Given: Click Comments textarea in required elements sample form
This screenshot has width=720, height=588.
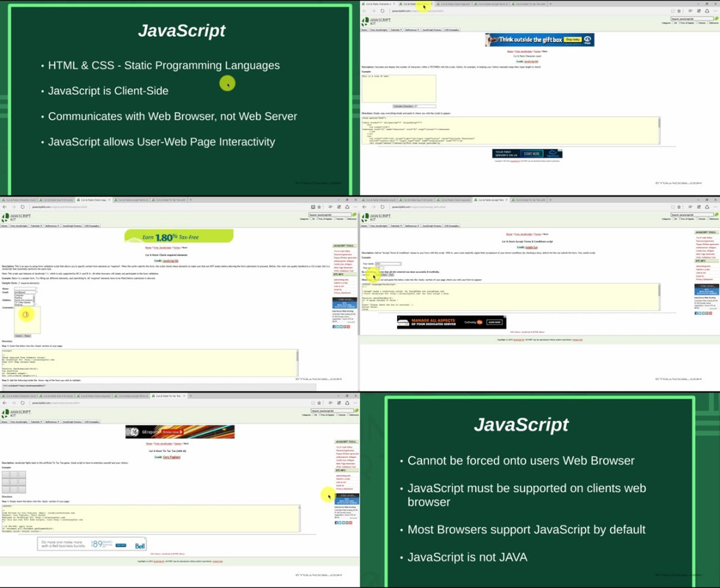Looking at the screenshot, I should click(27, 320).
